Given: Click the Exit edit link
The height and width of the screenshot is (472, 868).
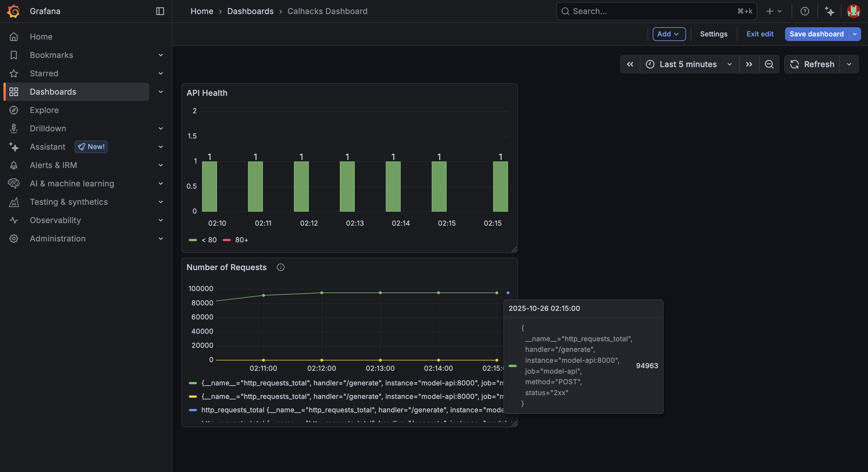Looking at the screenshot, I should [x=759, y=34].
